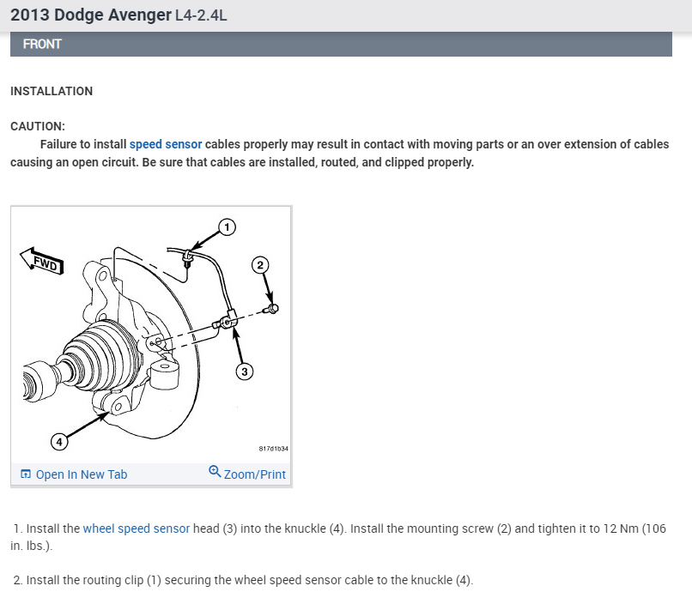Click callout number 3 below the sensor head
Screen dimensions: 692x616
[x=245, y=371]
